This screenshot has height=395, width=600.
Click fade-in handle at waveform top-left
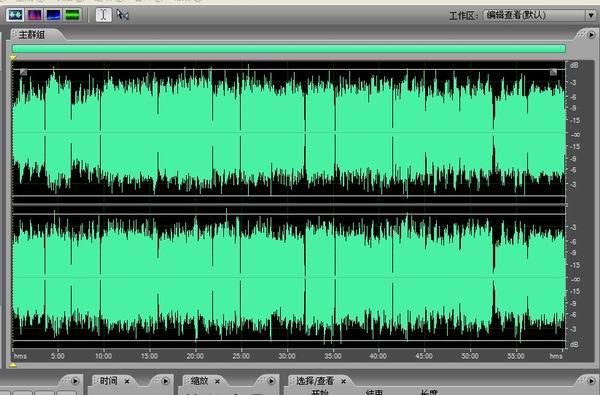pyautogui.click(x=24, y=72)
